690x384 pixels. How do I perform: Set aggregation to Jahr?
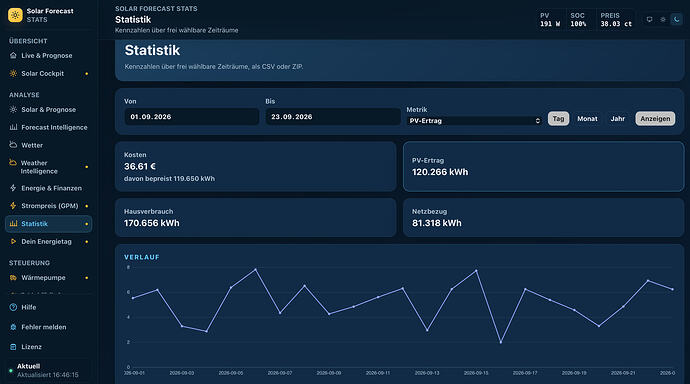point(618,119)
